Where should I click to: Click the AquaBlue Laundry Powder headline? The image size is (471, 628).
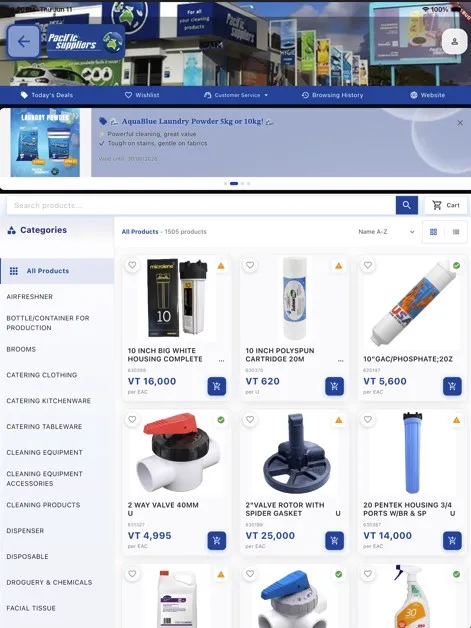(192, 121)
